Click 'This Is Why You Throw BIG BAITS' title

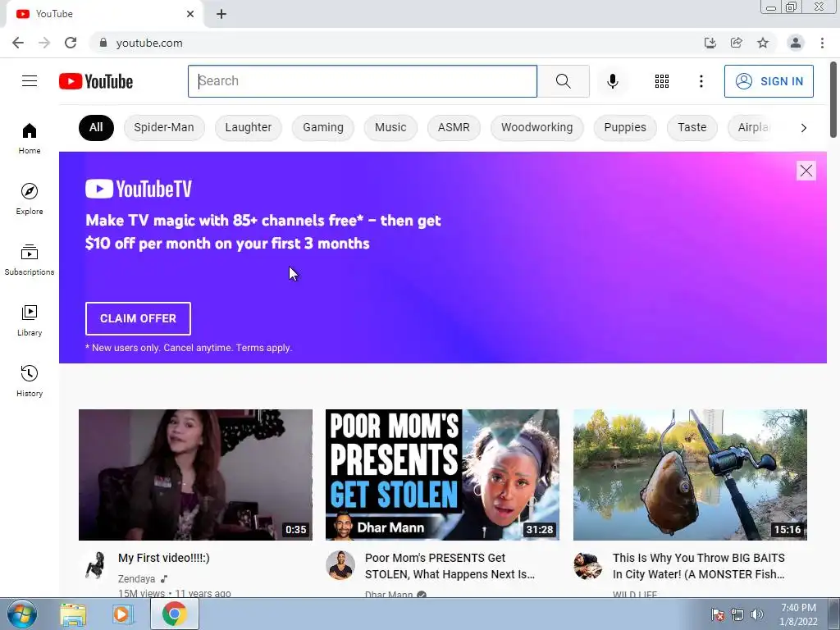click(699, 566)
